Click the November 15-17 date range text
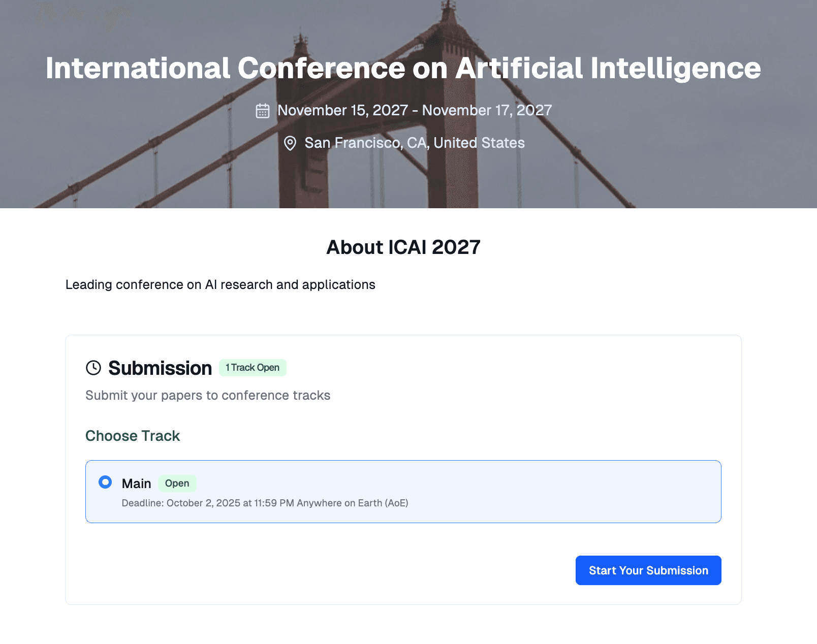 point(415,110)
